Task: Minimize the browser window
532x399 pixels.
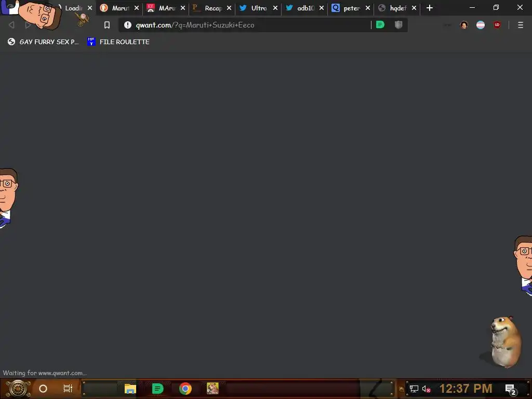Action: tap(472, 7)
